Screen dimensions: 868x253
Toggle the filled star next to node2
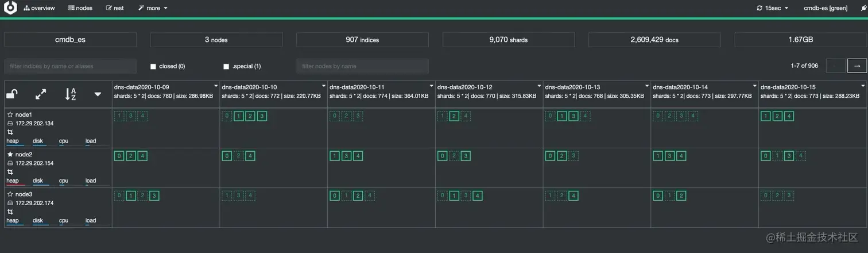point(10,154)
